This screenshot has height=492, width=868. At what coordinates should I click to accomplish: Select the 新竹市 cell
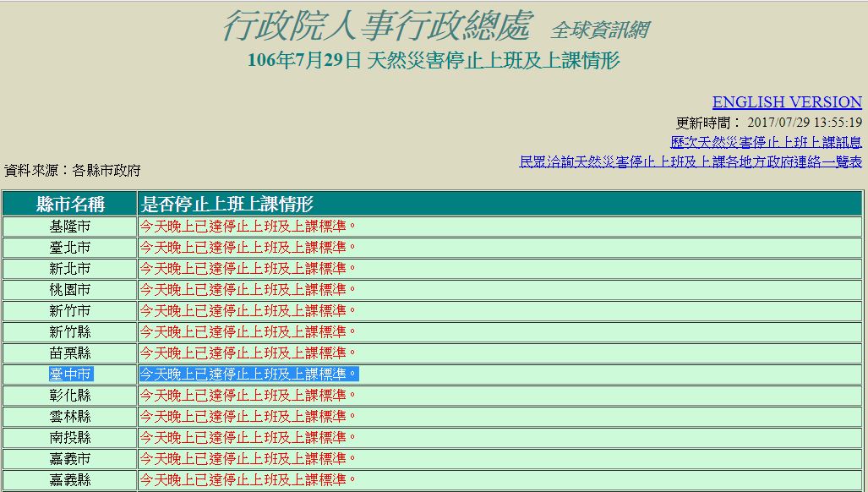(x=70, y=311)
